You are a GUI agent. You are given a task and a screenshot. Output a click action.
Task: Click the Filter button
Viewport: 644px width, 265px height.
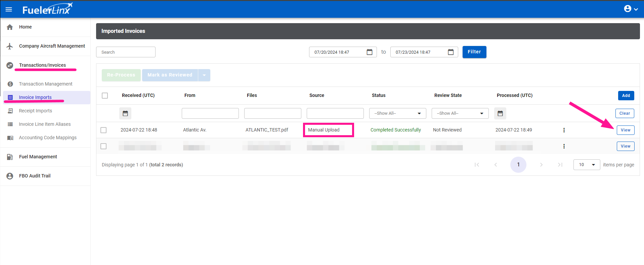point(474,52)
